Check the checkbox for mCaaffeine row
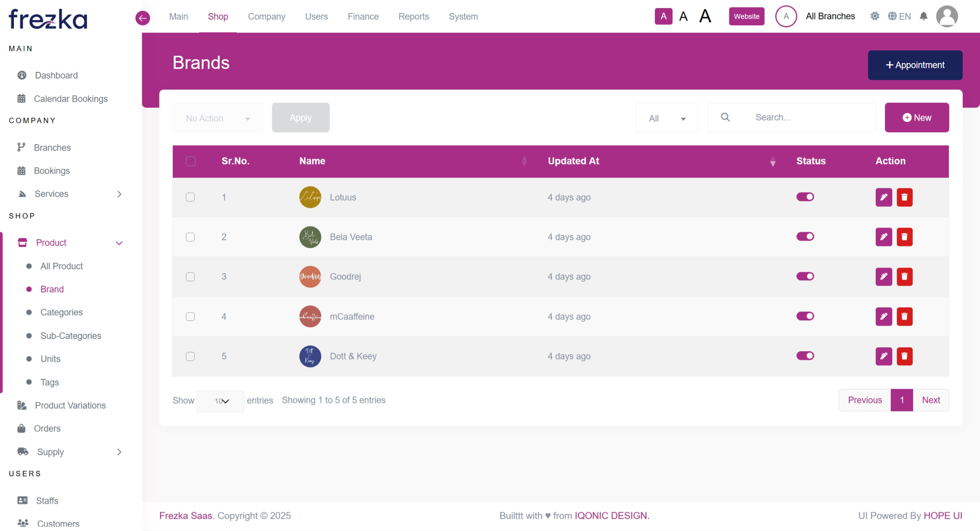This screenshot has height=531, width=980. click(191, 317)
